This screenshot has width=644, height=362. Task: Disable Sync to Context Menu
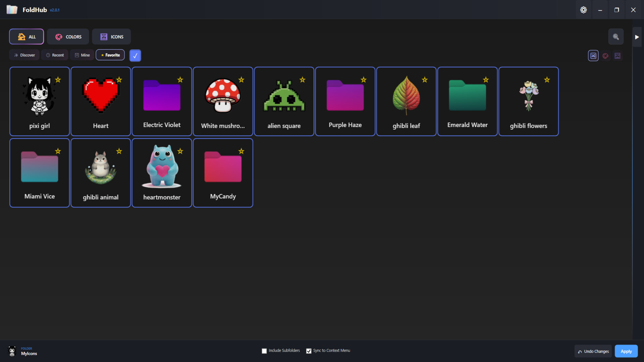(309, 351)
